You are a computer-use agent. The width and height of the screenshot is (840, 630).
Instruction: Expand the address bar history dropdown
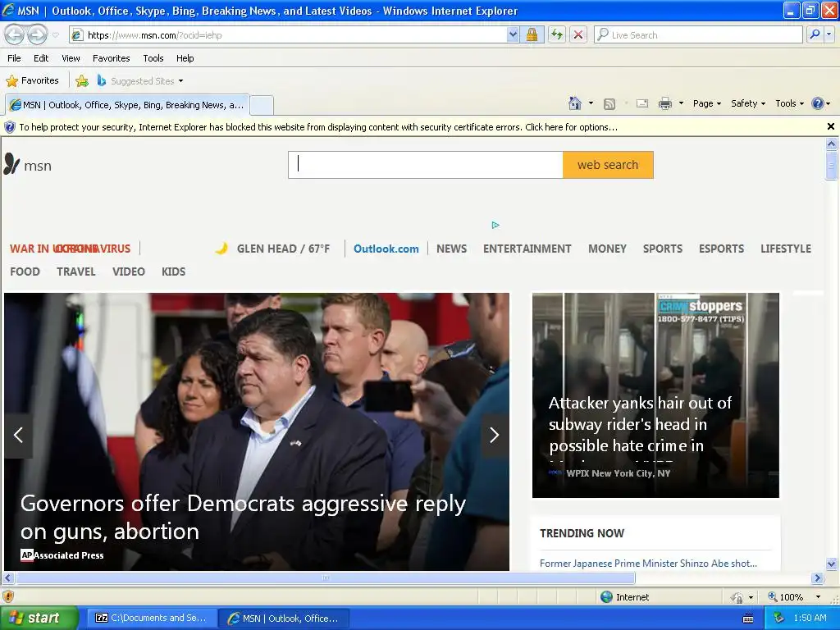click(513, 35)
